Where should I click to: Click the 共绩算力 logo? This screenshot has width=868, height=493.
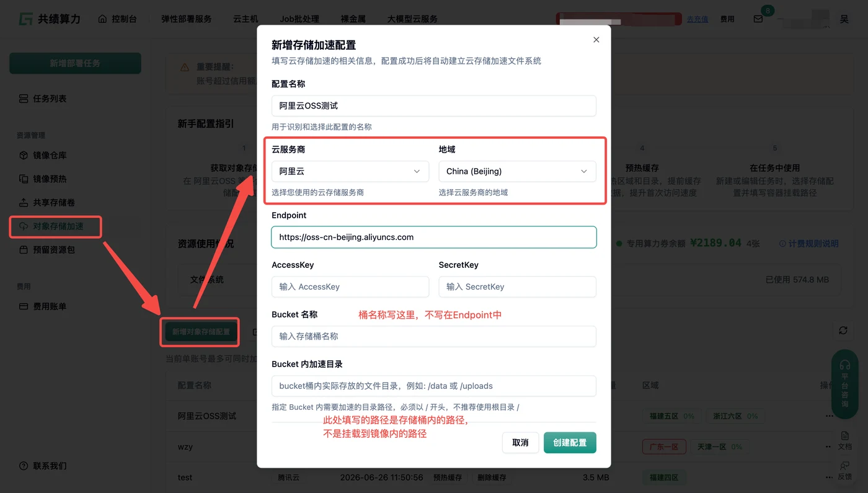click(50, 19)
